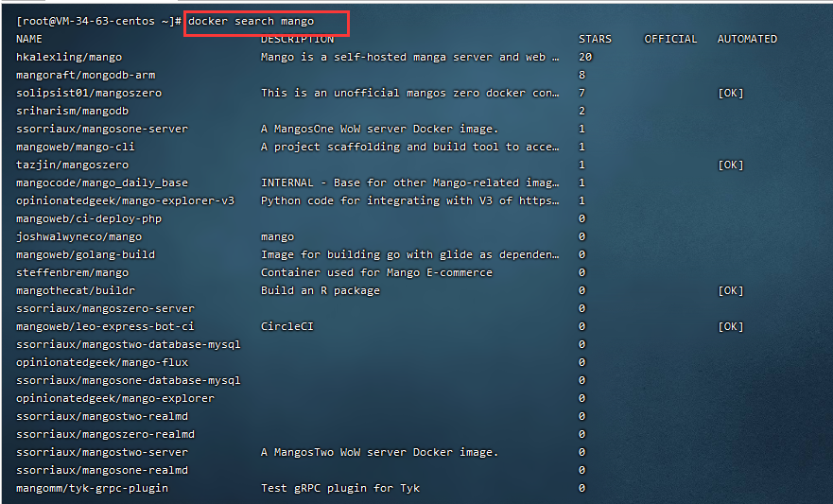This screenshot has height=504, width=833.
Task: Click description 'This is an unofficial mangos zero'
Action: pos(409,93)
